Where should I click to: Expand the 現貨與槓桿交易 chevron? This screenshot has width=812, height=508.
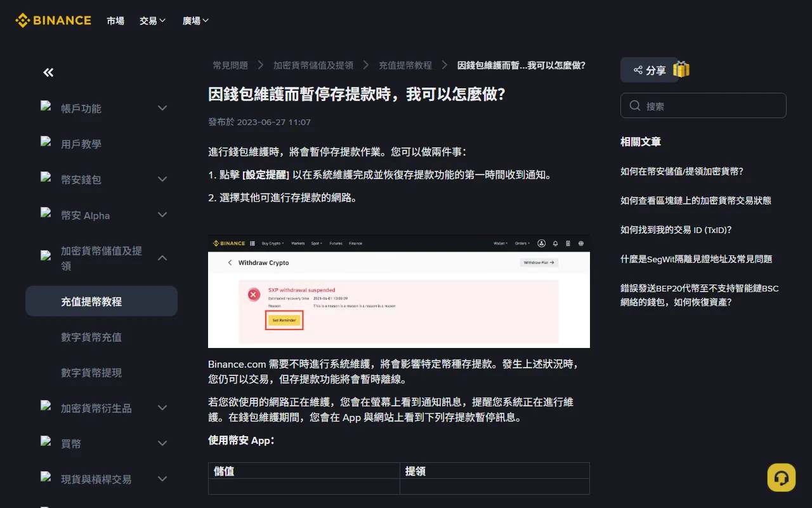162,479
